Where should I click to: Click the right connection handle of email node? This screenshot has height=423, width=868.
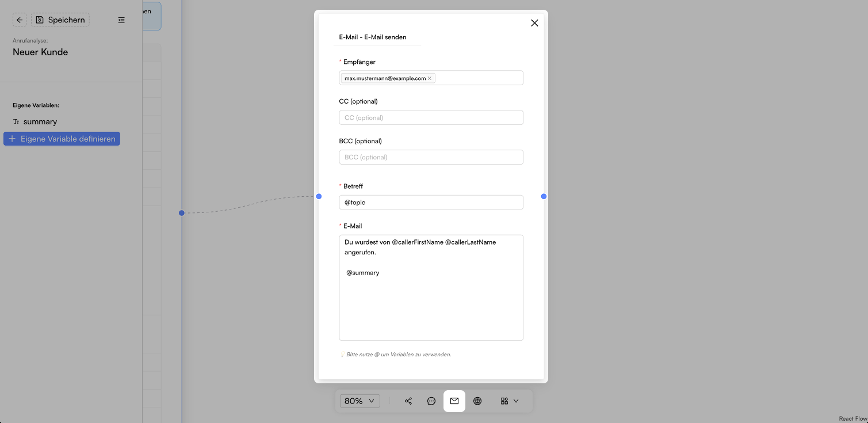(544, 197)
